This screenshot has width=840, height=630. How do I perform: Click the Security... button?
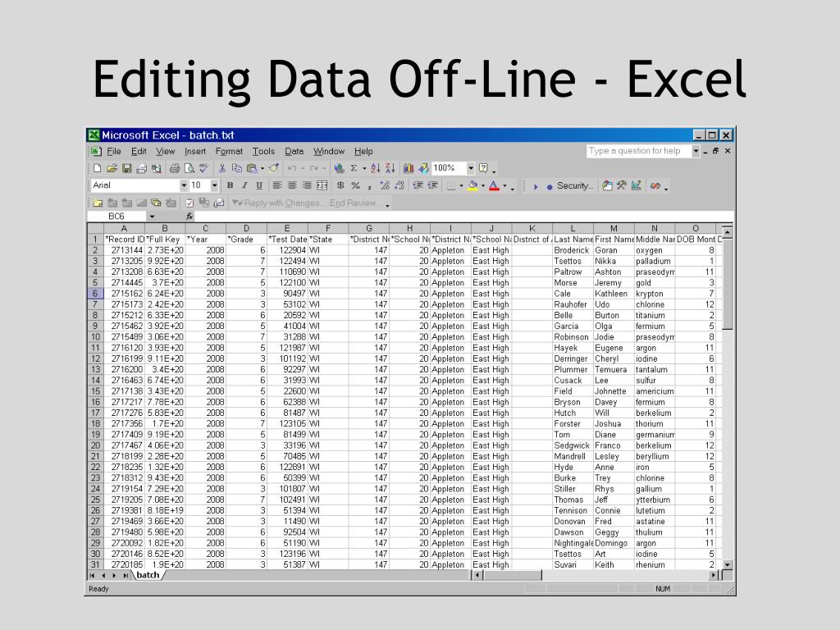(575, 186)
